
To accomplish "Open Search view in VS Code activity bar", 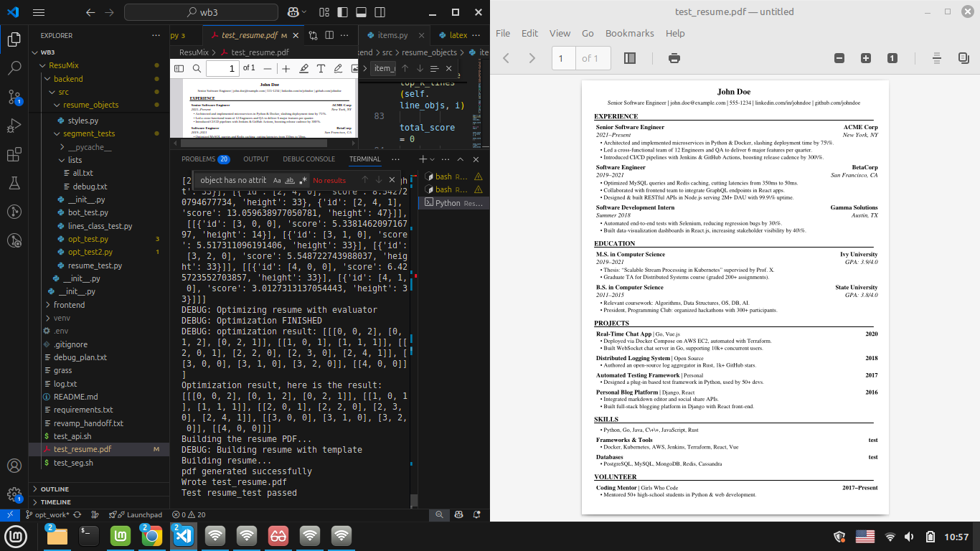I will click(14, 68).
